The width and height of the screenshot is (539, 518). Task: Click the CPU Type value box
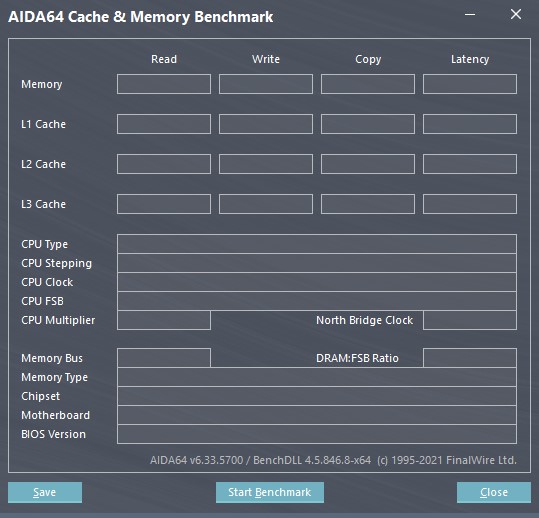point(317,244)
